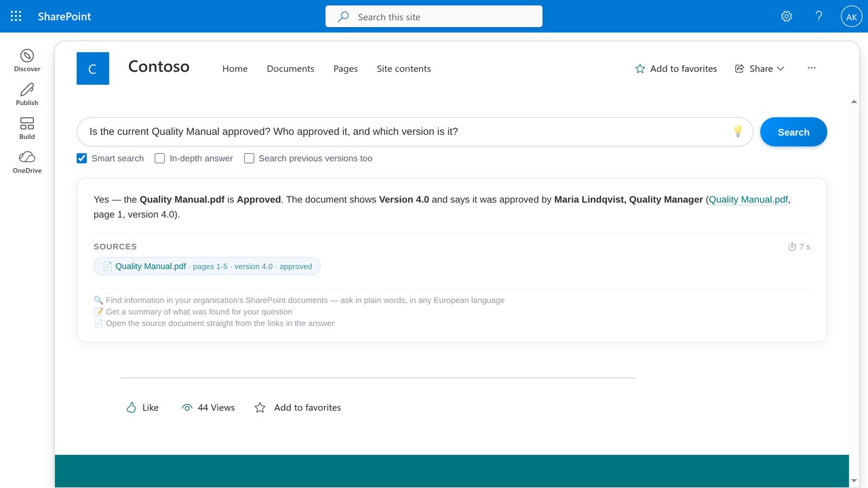Image resolution: width=868 pixels, height=488 pixels.
Task: Open the app launcher waffle icon
Action: [16, 16]
